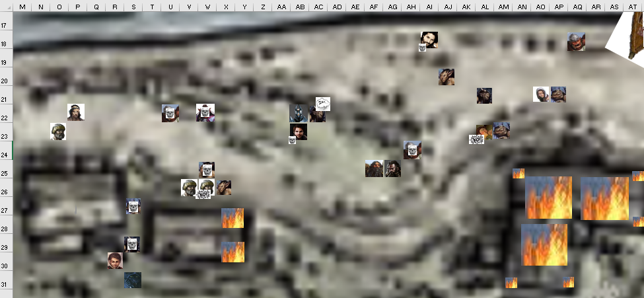
Task: Select the blue-hooded goblin token in AM23
Action: [x=501, y=130]
